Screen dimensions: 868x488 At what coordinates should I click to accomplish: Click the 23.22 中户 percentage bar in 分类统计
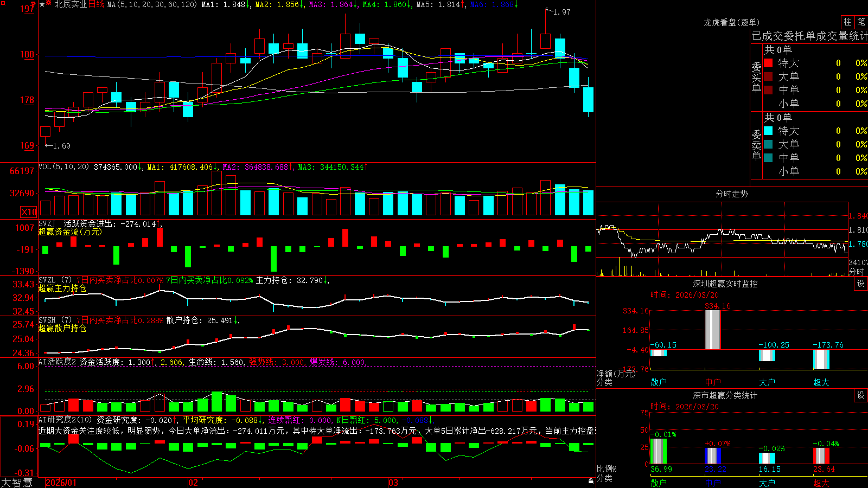click(x=713, y=456)
